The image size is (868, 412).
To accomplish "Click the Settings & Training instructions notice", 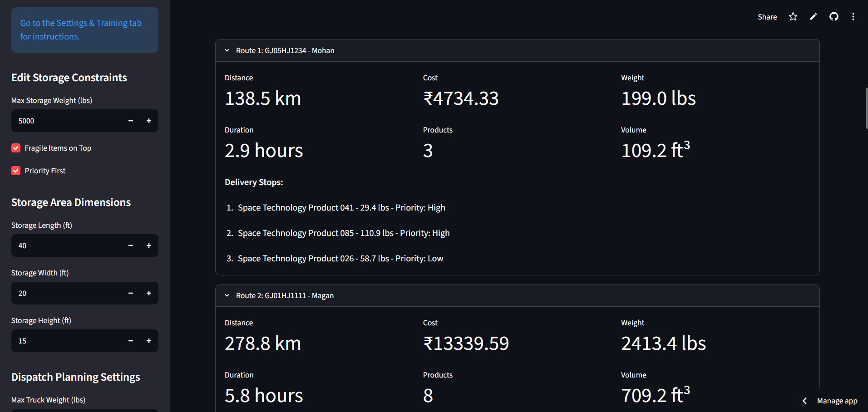I will [x=85, y=30].
